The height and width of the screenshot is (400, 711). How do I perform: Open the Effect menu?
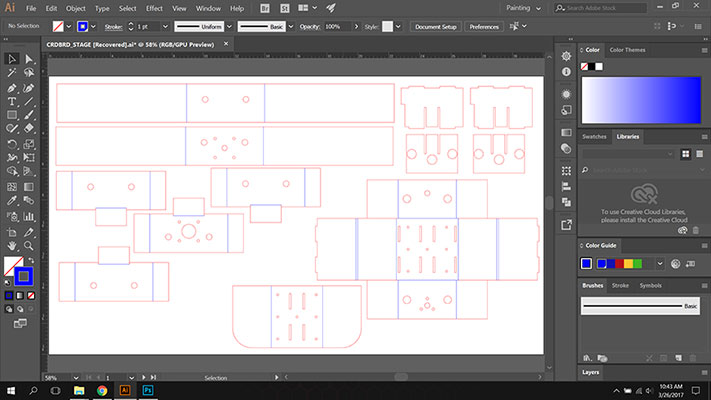click(x=154, y=8)
